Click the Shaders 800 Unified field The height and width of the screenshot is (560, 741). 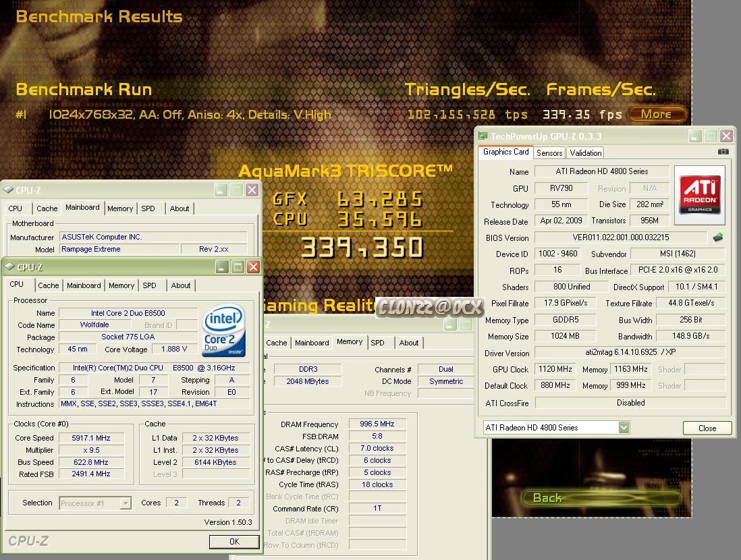(572, 287)
